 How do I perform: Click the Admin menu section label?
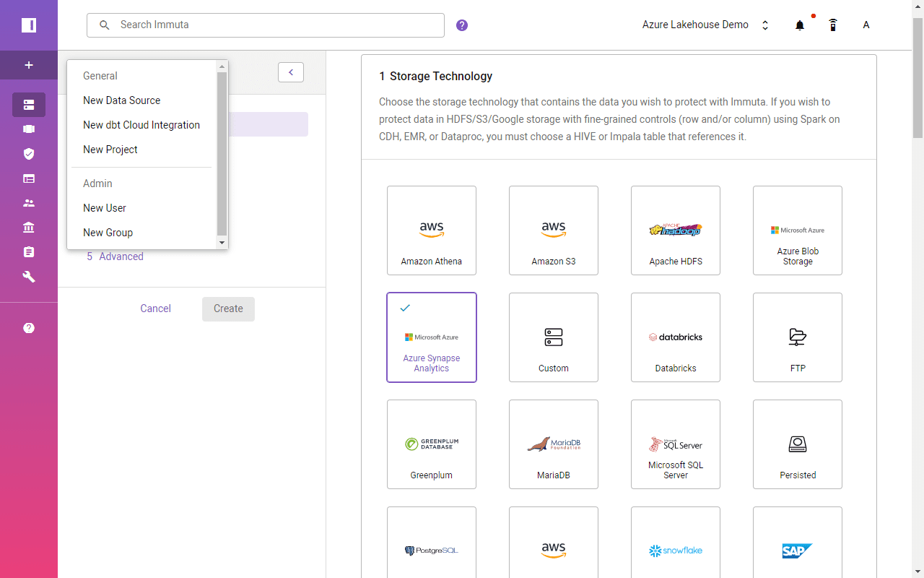(97, 184)
